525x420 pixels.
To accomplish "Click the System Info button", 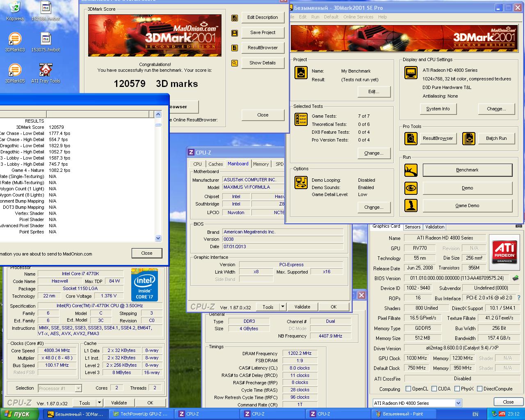I will tap(438, 109).
